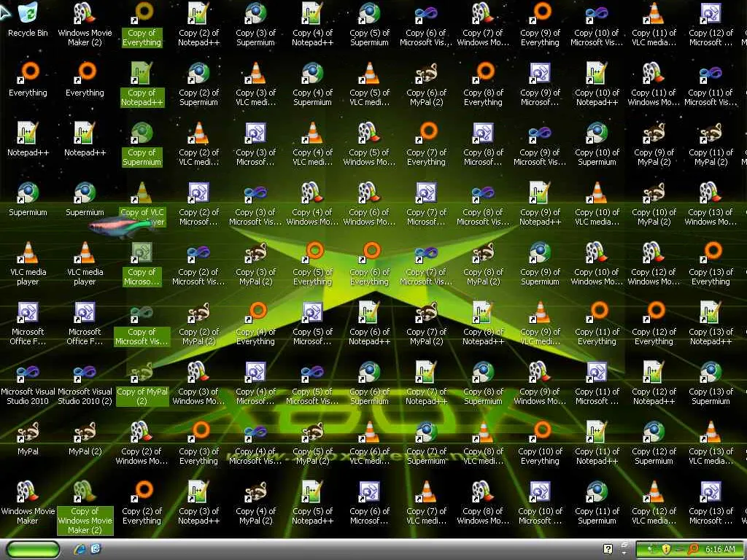The image size is (747, 560).
Task: Click Copy (7) of MyPal (2) shortcut
Action: coord(426,323)
